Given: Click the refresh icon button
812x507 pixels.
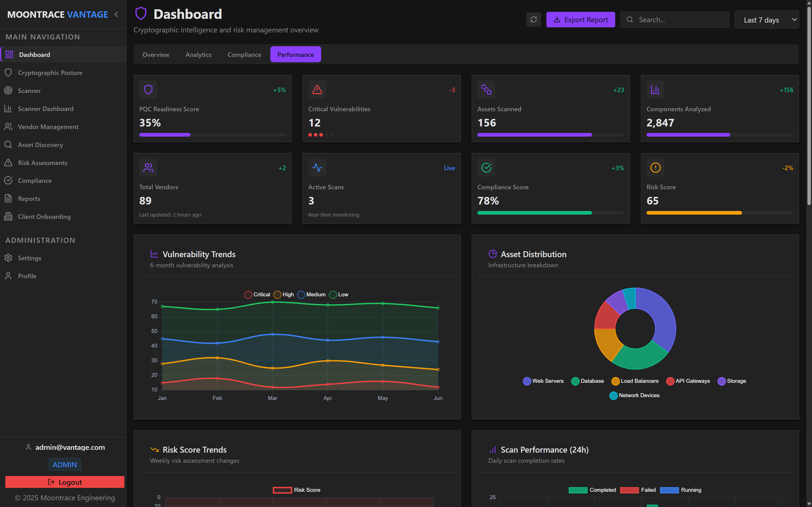Looking at the screenshot, I should click(x=533, y=19).
